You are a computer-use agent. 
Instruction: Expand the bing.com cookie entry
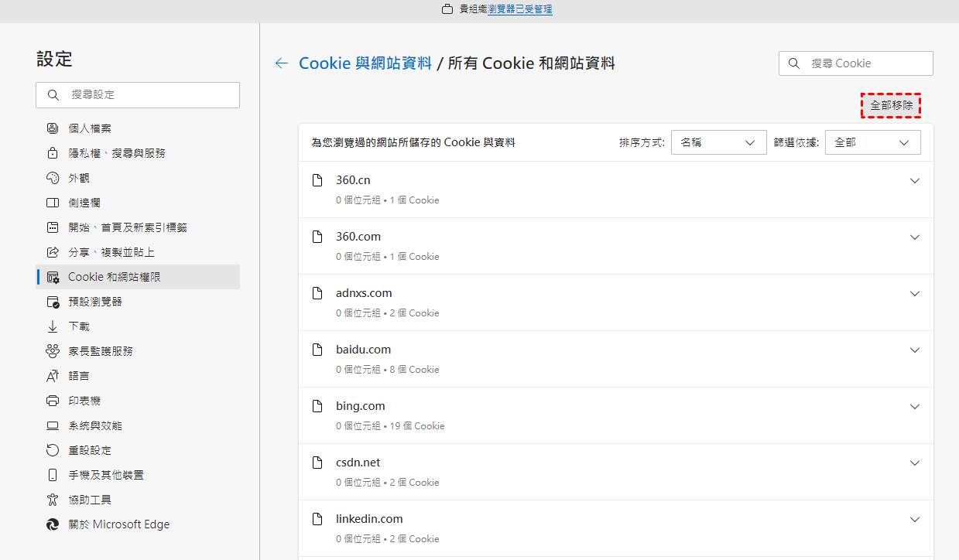tap(915, 407)
